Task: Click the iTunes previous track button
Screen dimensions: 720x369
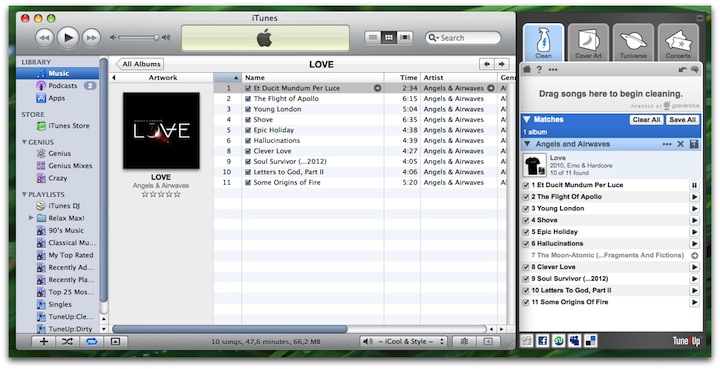Action: (44, 38)
